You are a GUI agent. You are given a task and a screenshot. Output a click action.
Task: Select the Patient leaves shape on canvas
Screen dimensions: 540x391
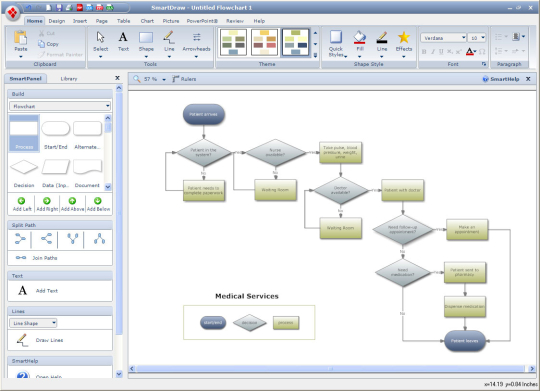click(x=465, y=341)
